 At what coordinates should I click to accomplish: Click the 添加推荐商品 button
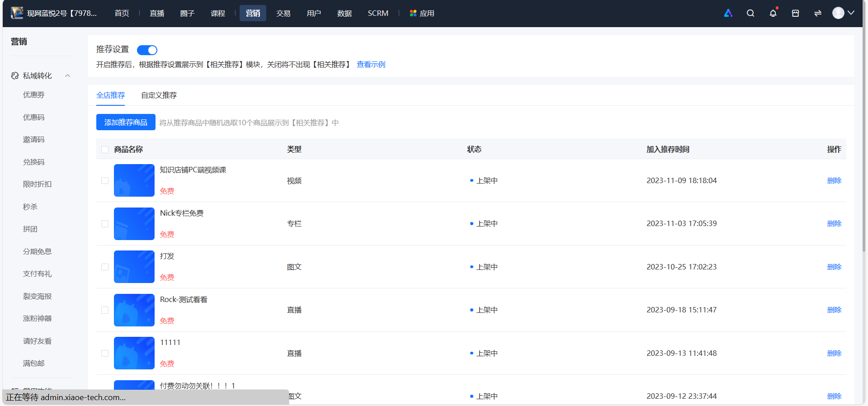point(126,122)
